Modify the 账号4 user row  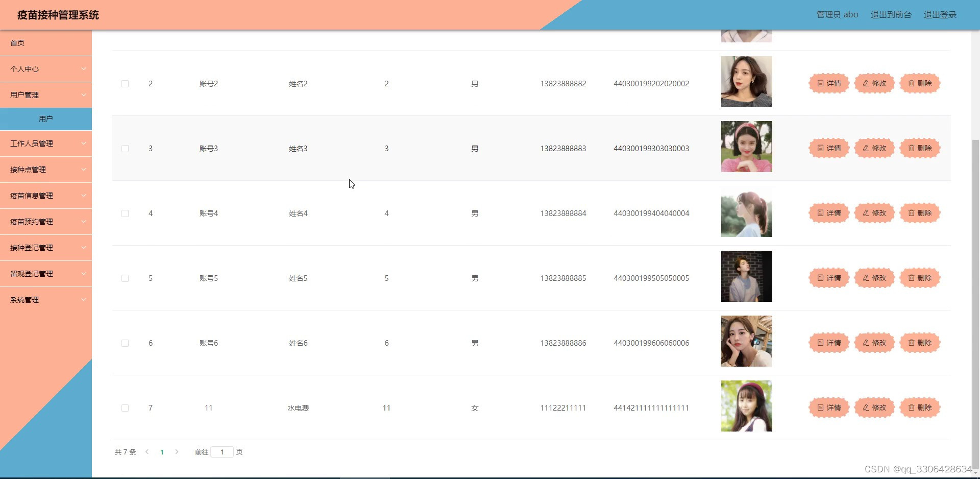874,213
